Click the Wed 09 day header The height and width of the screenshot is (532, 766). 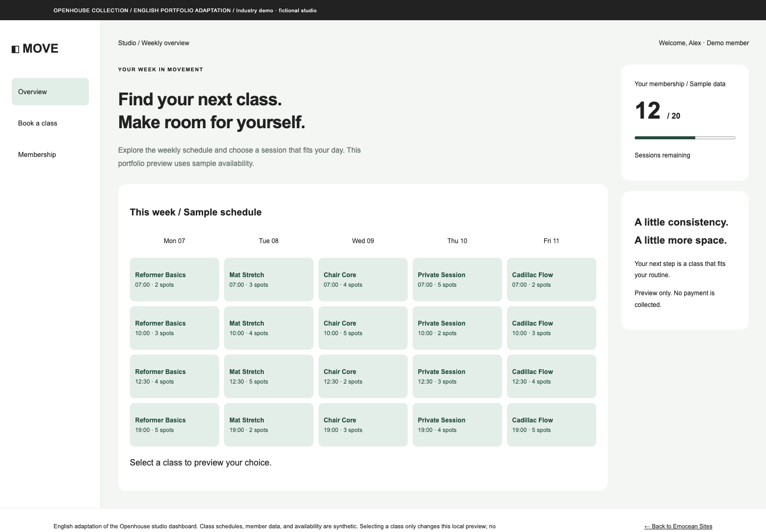tap(363, 241)
